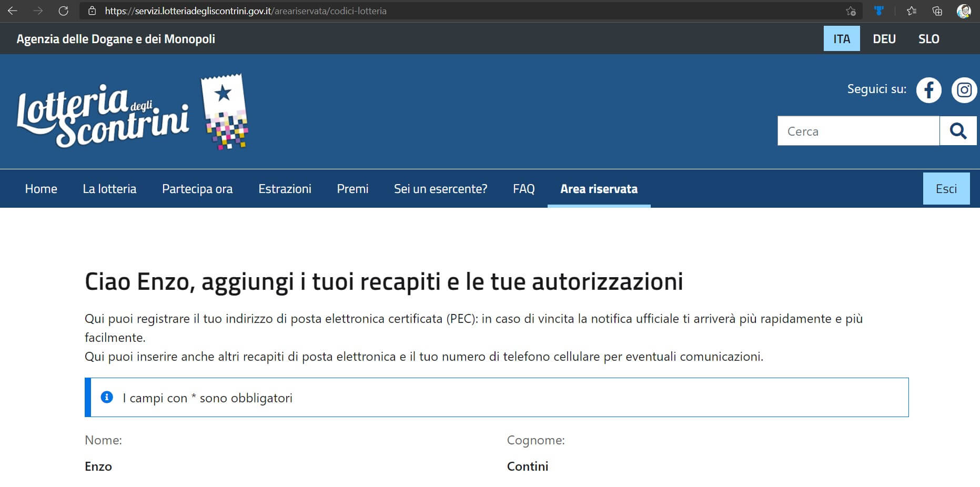Viewport: 980px width, 487px height.
Task: Open the Facebook page icon
Action: [928, 90]
